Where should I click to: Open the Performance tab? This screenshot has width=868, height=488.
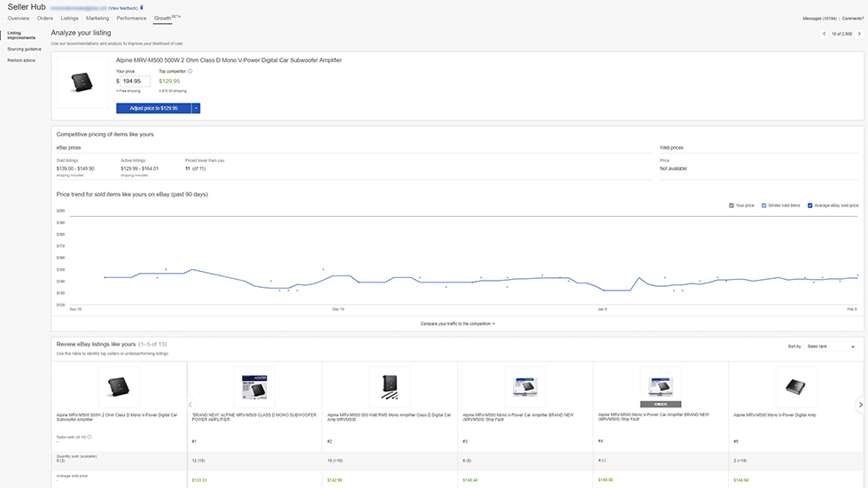(131, 19)
